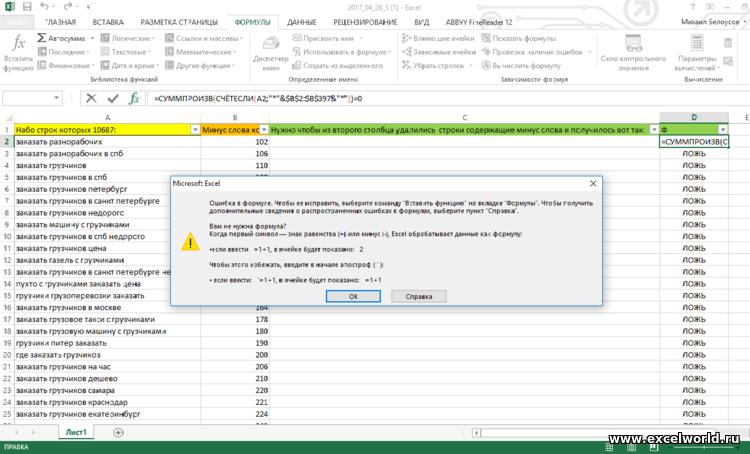Image resolution: width=750 pixels, height=454 pixels.
Task: Switch to the ДАННЫЕ tab
Action: coord(301,22)
